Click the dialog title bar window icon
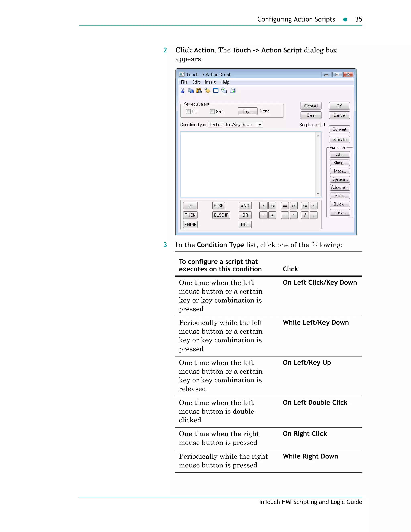This screenshot has width=411, height=532. tap(182, 74)
